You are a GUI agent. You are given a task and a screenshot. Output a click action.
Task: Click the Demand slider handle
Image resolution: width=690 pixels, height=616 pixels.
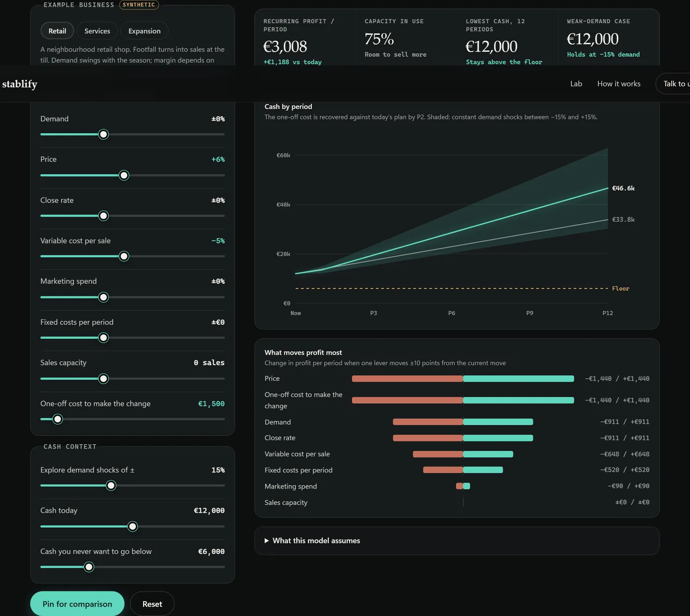point(103,135)
